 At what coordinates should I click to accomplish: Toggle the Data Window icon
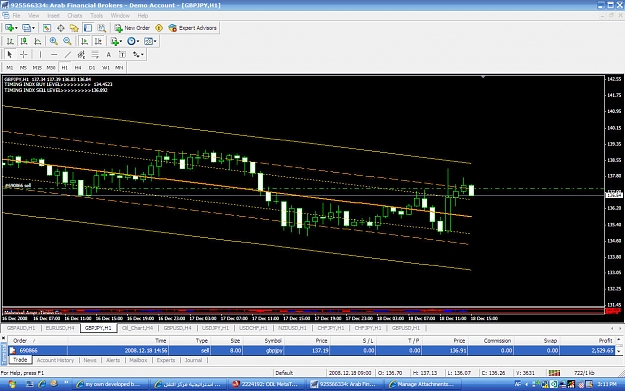61,28
